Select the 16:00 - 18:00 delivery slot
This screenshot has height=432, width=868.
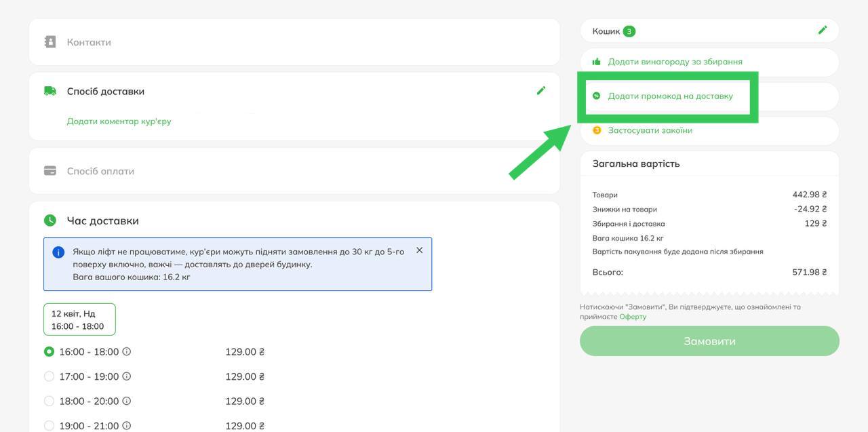click(x=49, y=352)
